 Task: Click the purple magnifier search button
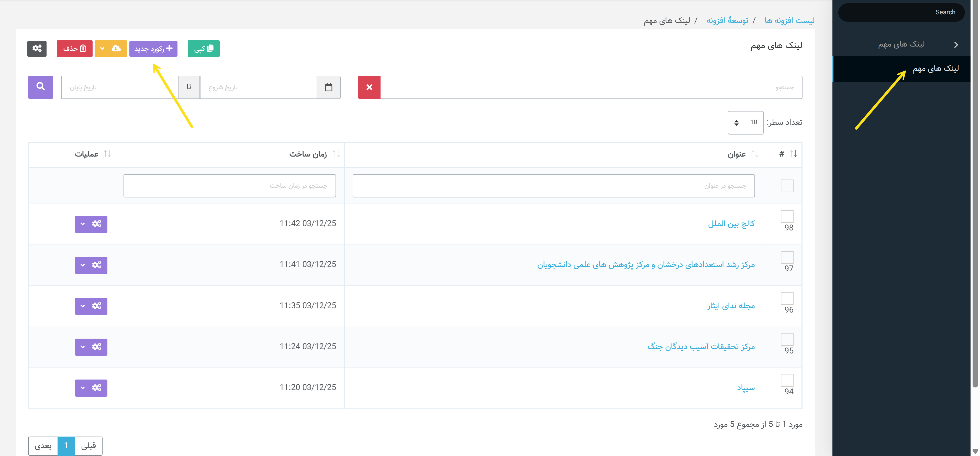click(x=40, y=87)
